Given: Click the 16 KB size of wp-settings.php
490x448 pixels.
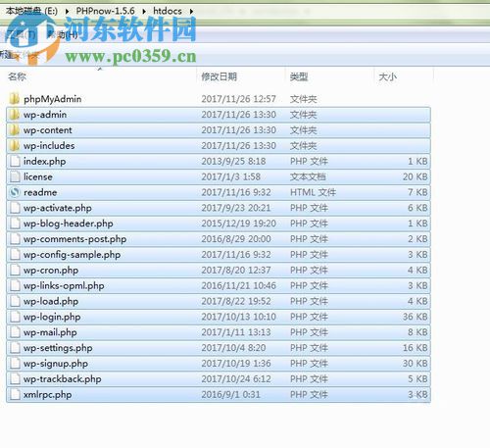Looking at the screenshot, I should 415,348.
